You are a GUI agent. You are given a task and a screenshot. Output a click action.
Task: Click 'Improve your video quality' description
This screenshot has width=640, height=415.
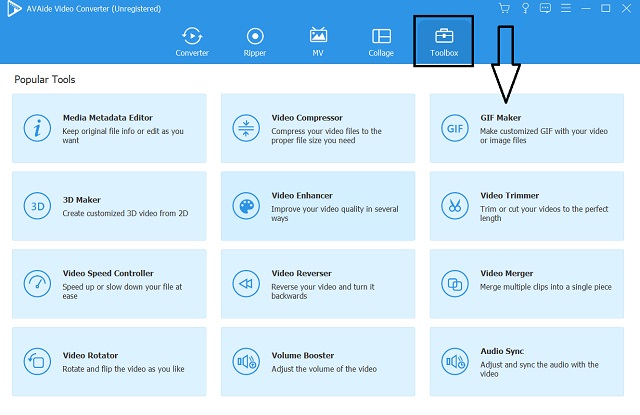(x=335, y=213)
